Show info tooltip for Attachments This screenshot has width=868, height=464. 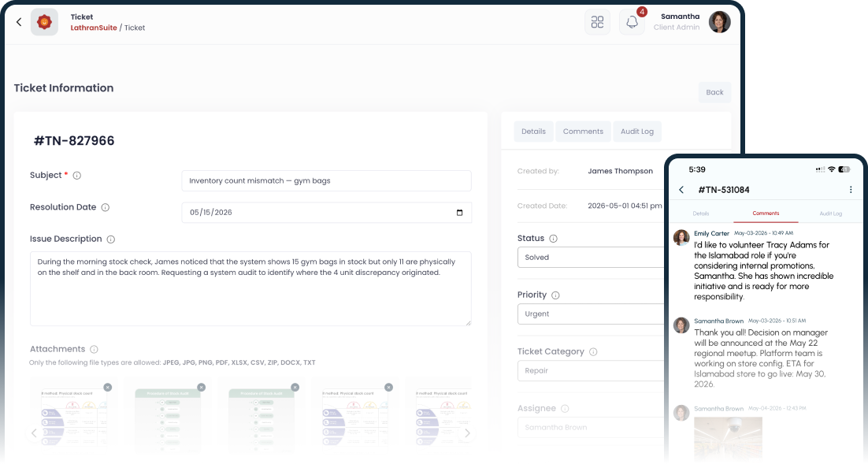(x=94, y=350)
